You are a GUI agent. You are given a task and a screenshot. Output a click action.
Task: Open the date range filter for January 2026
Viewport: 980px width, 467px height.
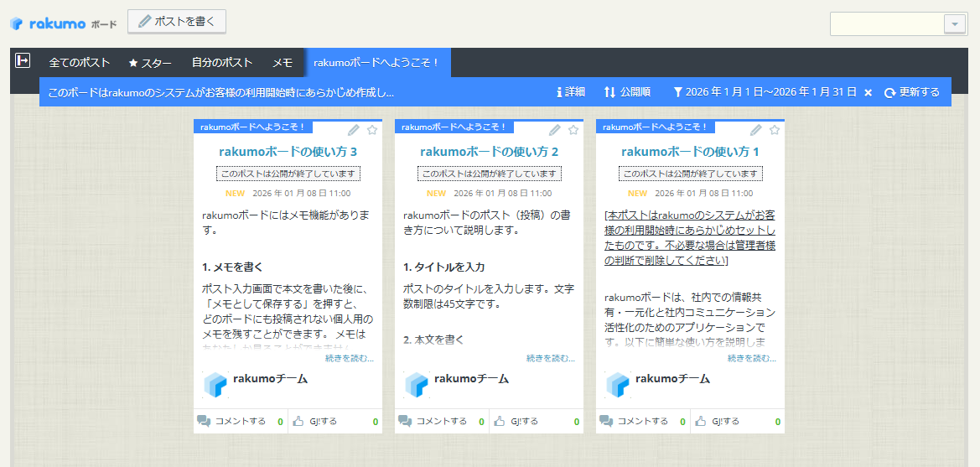[765, 92]
